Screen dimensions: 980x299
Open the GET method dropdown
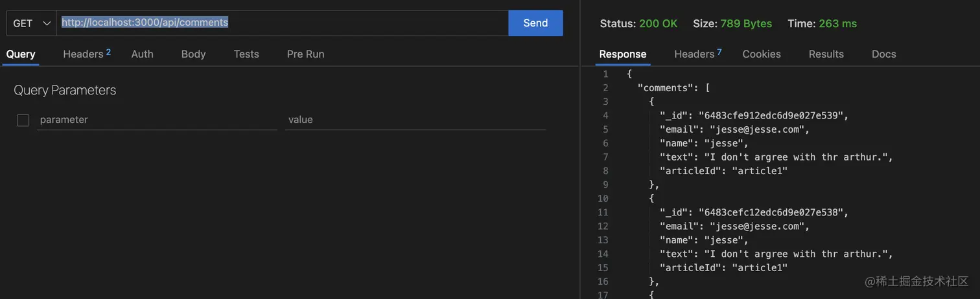(31, 23)
